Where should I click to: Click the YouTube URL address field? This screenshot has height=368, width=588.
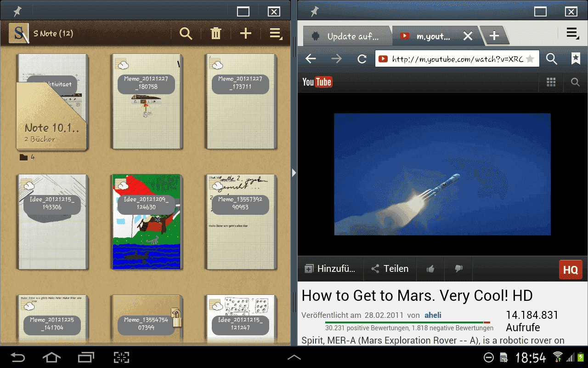click(x=457, y=59)
